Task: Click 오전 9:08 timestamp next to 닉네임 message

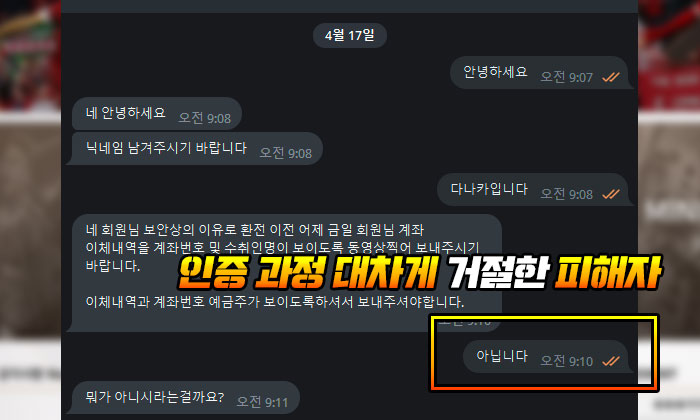Action: (x=286, y=153)
